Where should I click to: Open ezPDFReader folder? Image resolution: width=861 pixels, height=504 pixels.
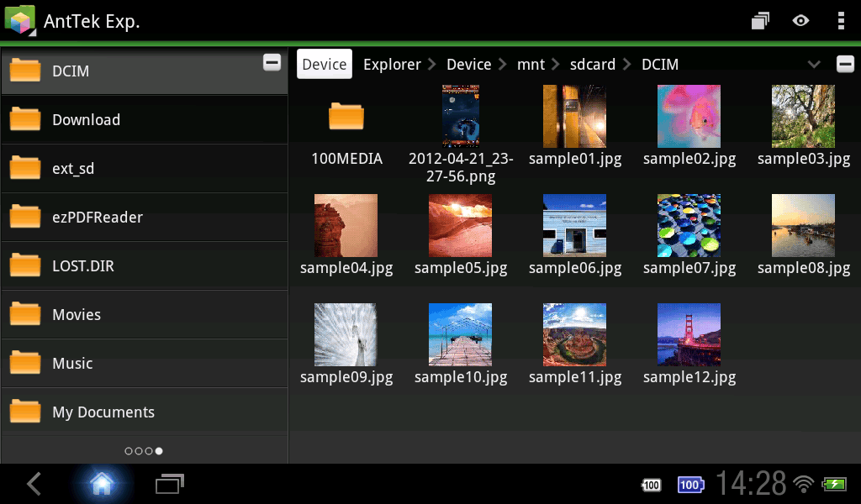point(145,218)
